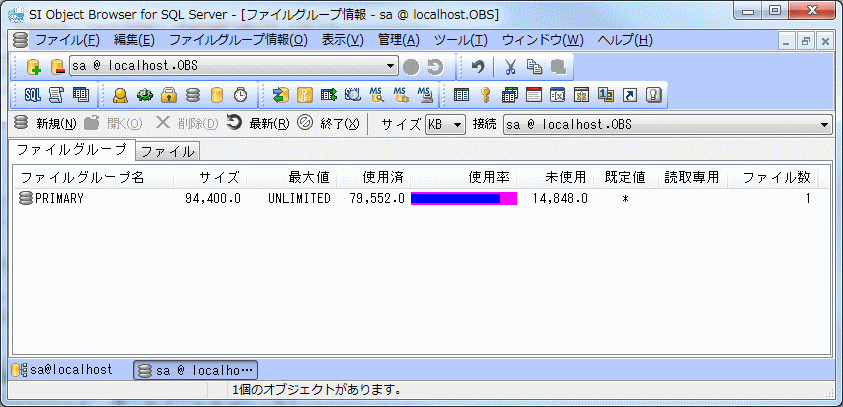This screenshot has width=843, height=407.
Task: Switch to the ファイル tab
Action: tap(168, 152)
